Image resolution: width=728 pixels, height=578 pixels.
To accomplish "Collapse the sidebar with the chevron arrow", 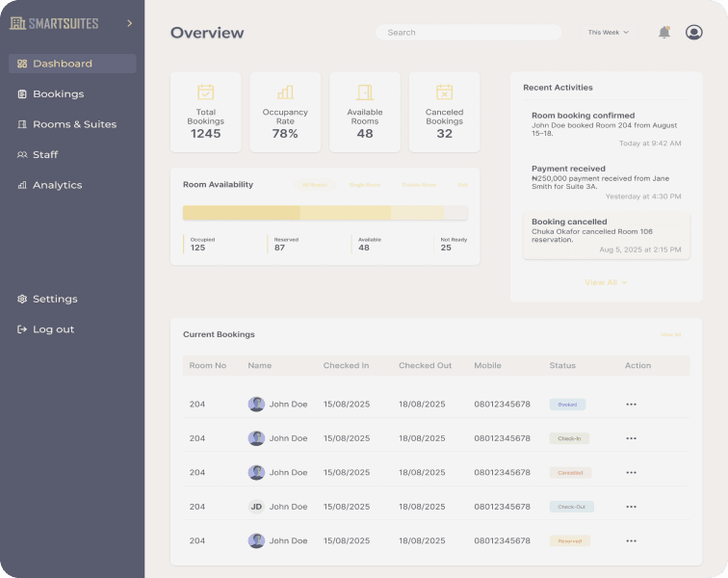I will tap(129, 23).
